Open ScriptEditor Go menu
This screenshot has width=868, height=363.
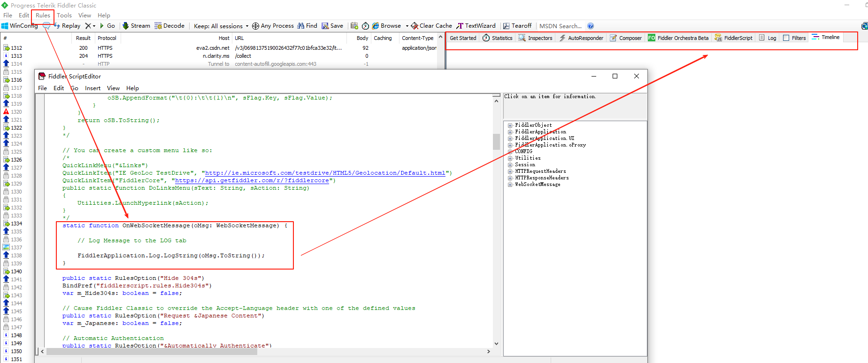[x=74, y=88]
